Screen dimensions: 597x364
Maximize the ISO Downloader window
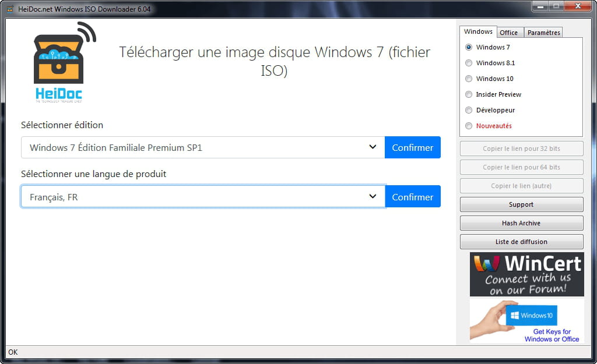point(556,6)
